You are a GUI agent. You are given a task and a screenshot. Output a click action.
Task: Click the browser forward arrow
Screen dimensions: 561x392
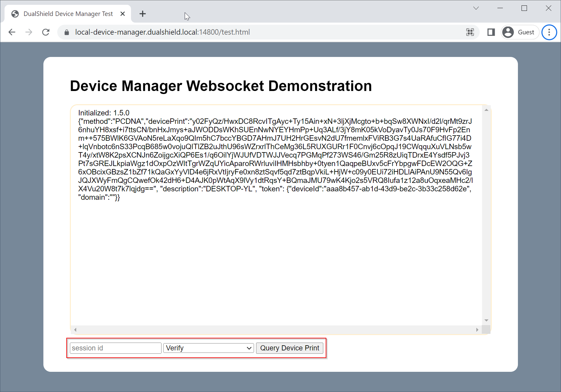coord(29,32)
